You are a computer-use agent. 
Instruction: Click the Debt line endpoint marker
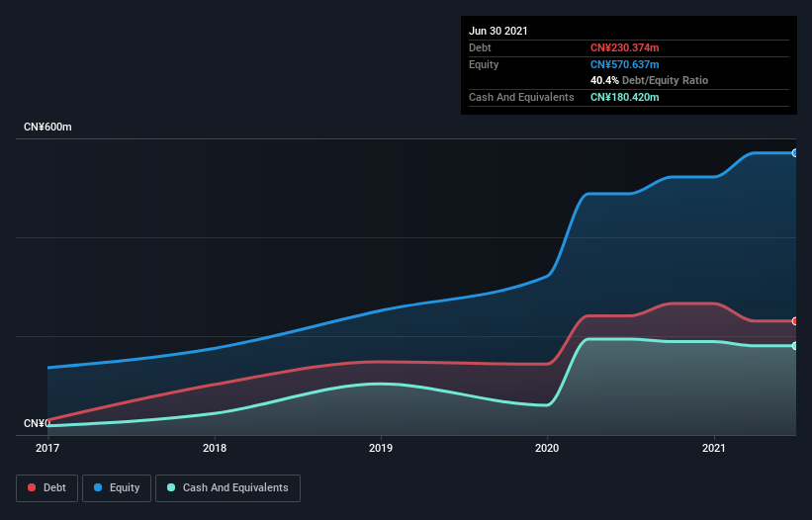click(795, 321)
